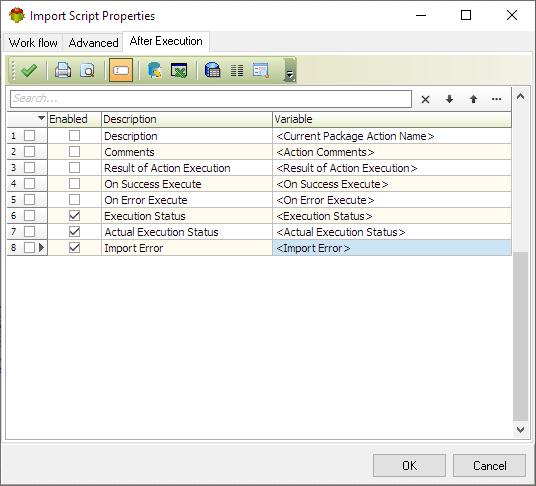Click the printer icon in toolbar

(63, 70)
